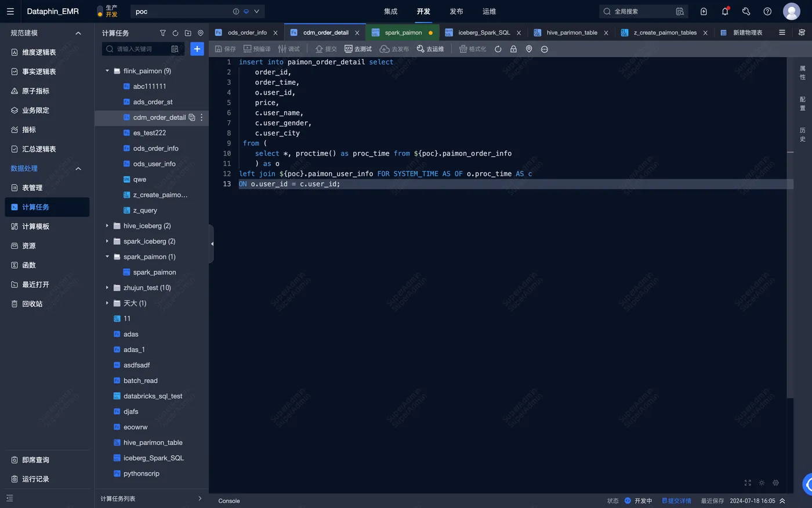Open the lightning quick-action icon in header
The width and height of the screenshot is (812, 508).
click(704, 12)
